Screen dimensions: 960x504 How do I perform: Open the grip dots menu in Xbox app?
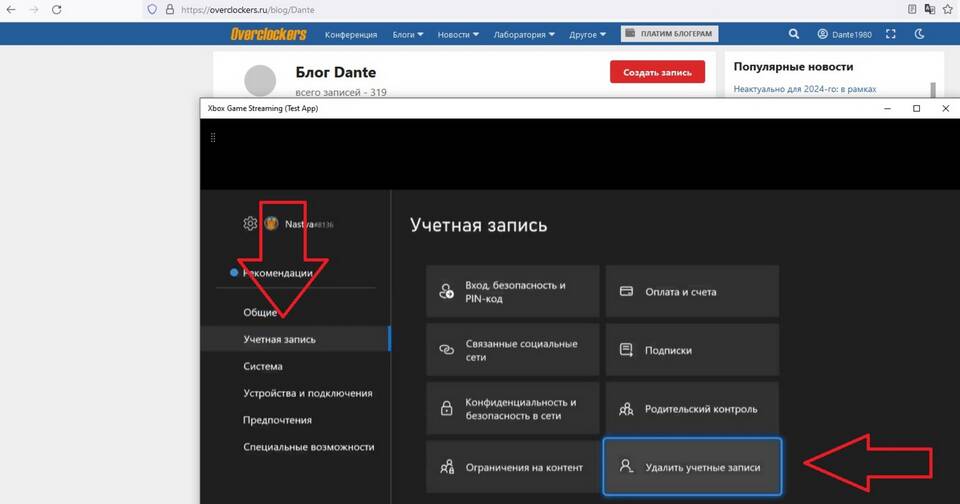click(x=213, y=138)
